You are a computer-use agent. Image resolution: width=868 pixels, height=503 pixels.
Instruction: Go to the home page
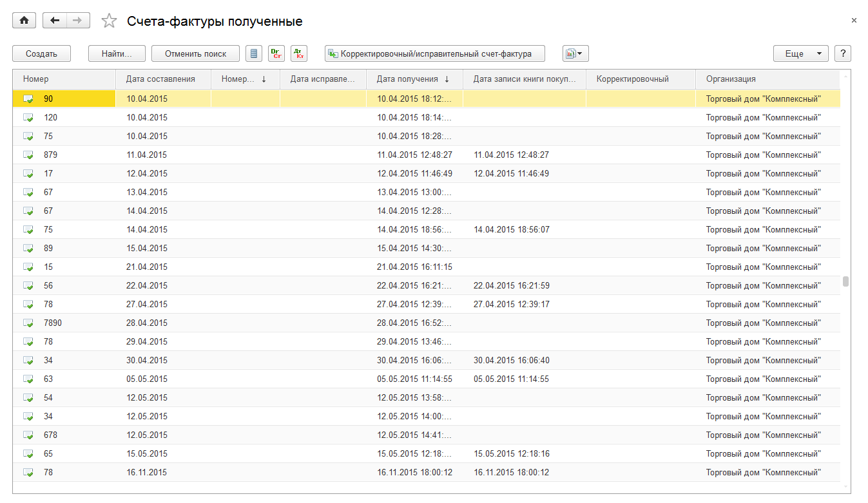(x=24, y=21)
